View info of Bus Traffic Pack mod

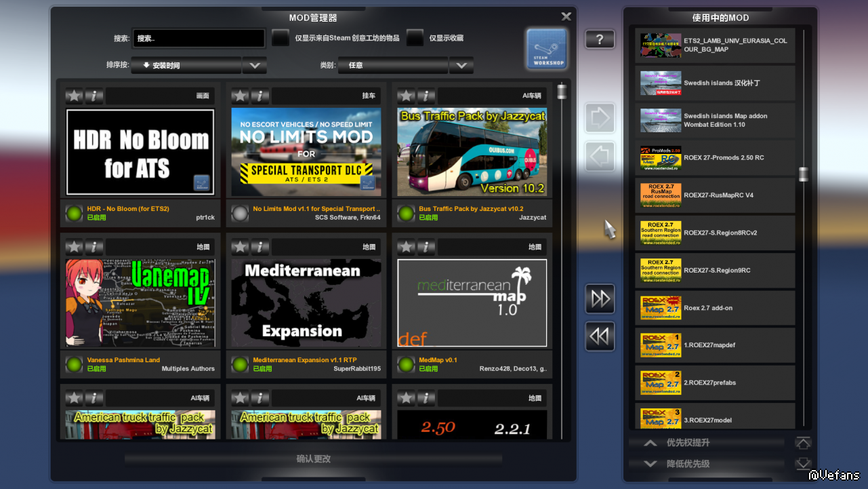point(426,96)
